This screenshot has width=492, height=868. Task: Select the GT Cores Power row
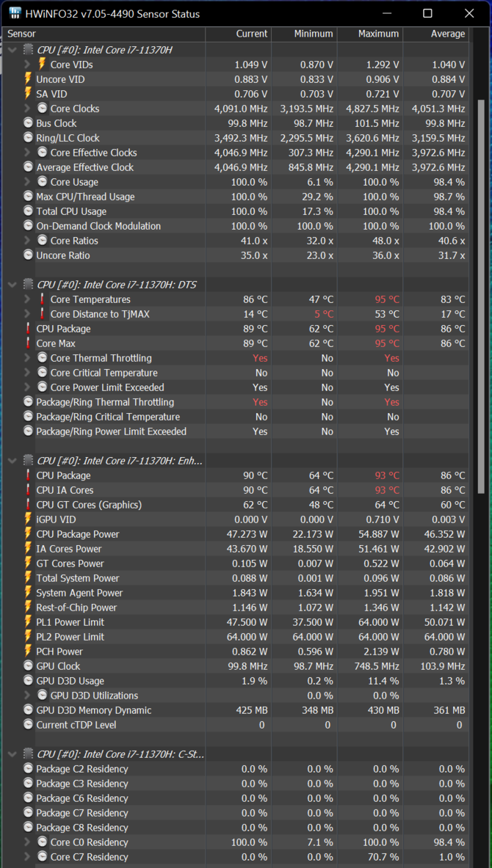236,563
